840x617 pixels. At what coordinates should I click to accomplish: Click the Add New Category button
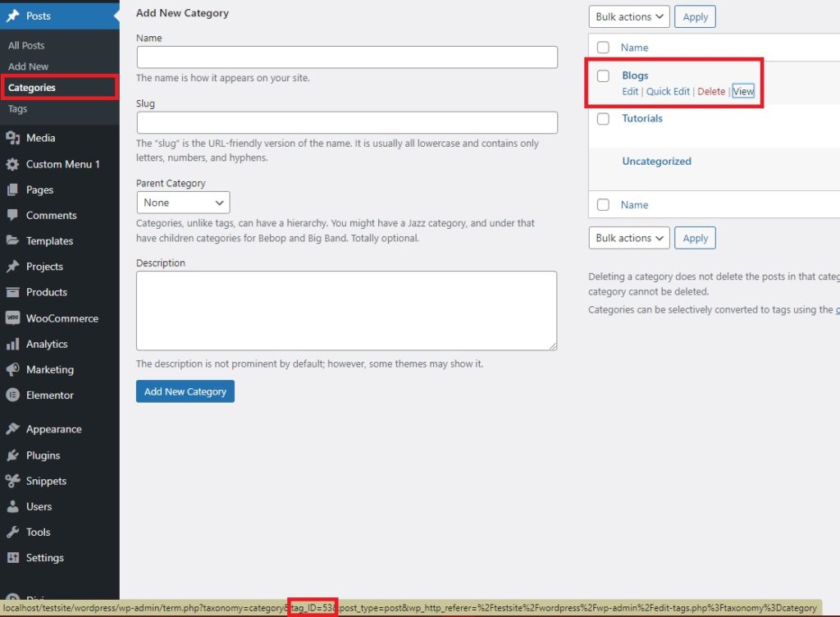coord(185,391)
